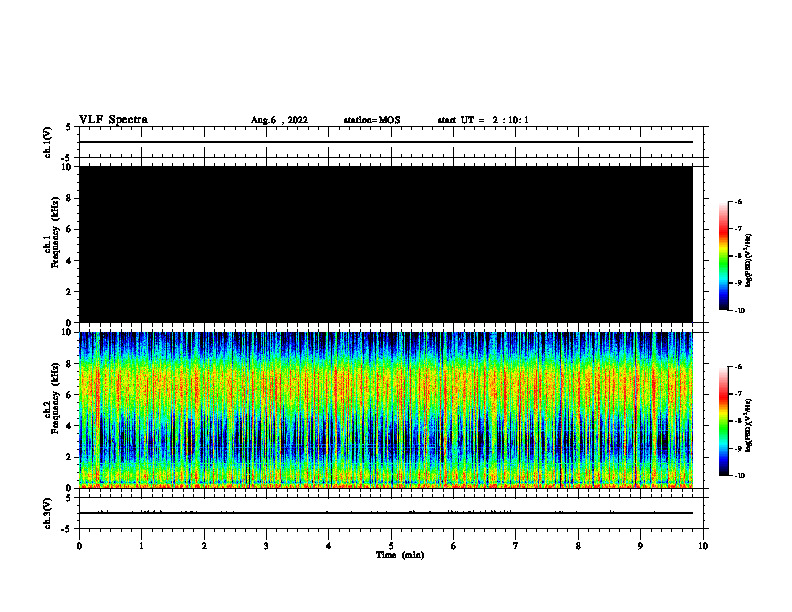Click the ch.3 voltage waveform trace
Image resolution: width=792 pixels, height=612 pixels.
(x=386, y=513)
